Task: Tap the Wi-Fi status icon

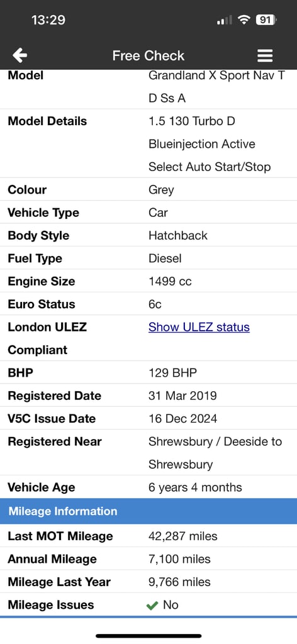Action: click(244, 19)
